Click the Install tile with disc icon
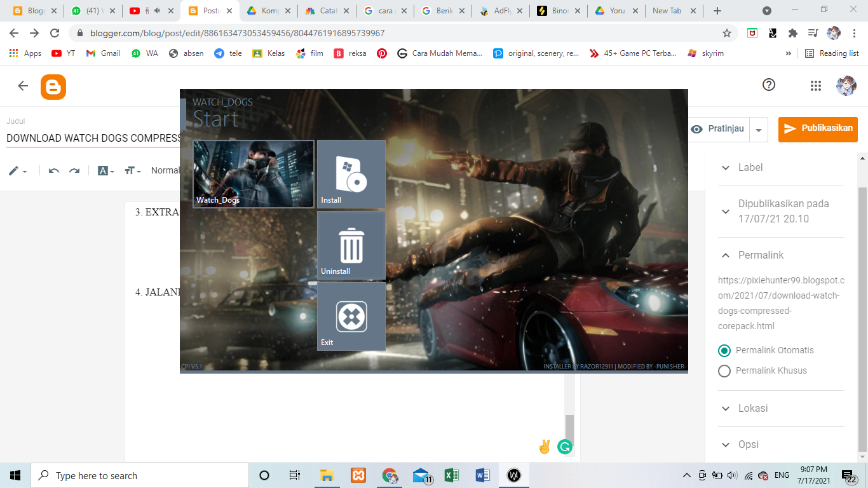 coord(351,174)
